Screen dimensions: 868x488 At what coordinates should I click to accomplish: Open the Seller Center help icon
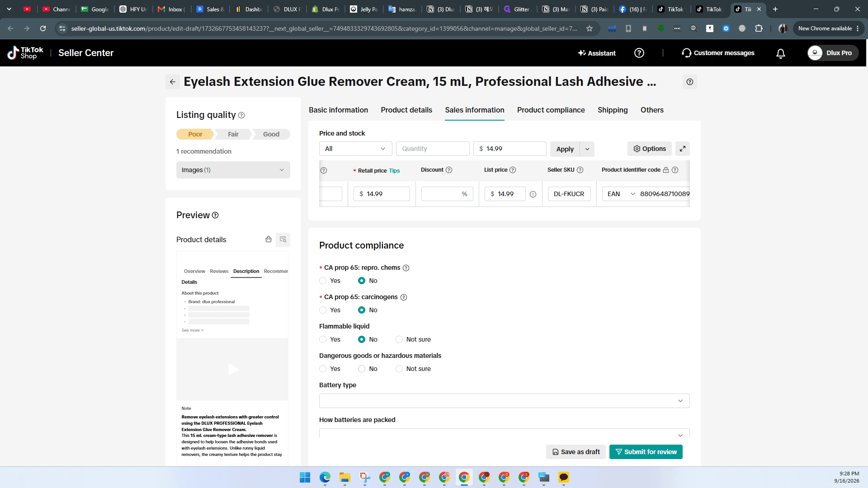[639, 53]
